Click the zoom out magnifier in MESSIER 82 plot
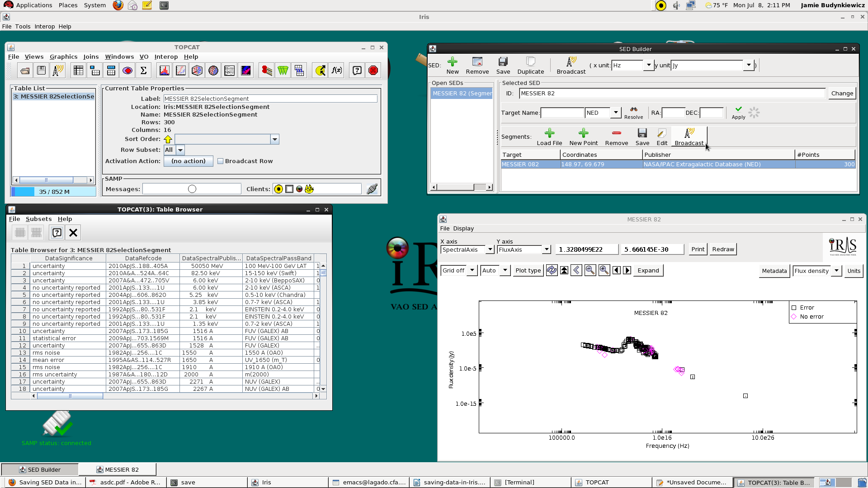Screen dimensions: 868x488 590,270
